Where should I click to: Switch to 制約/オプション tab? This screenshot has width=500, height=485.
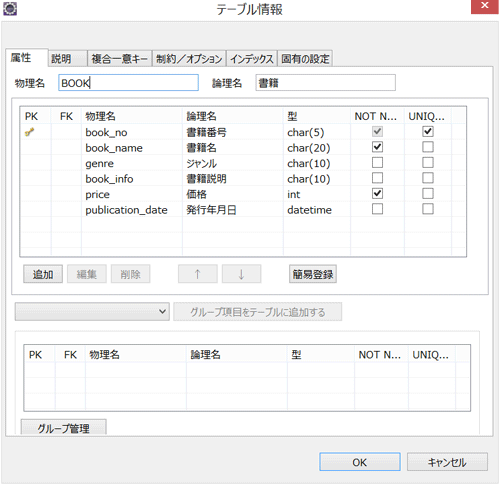pos(189,59)
